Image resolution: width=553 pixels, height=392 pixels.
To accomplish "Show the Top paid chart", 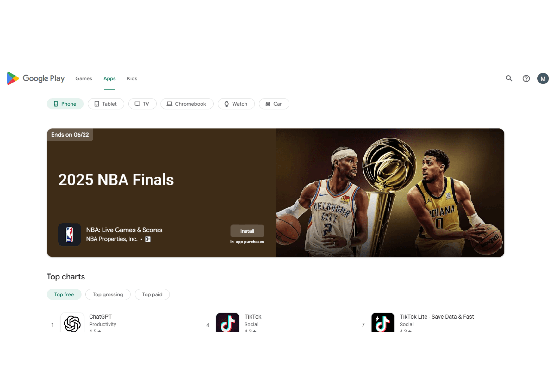I will (x=152, y=294).
